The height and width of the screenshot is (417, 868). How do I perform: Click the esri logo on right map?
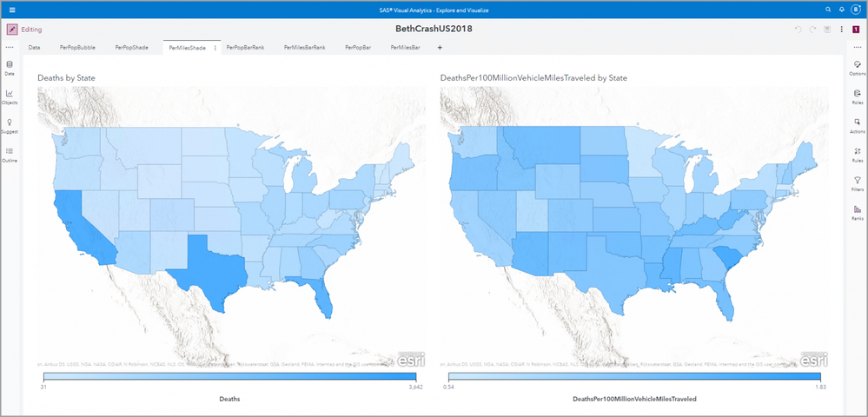(x=814, y=359)
